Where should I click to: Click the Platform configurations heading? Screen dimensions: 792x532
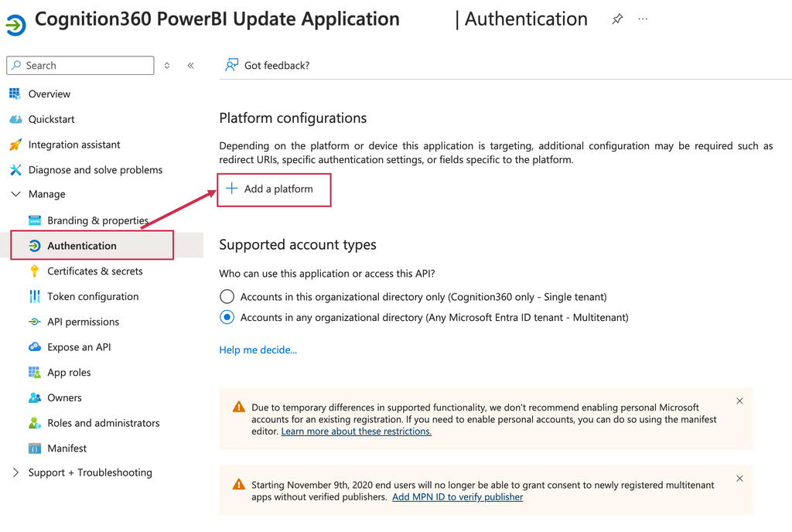[x=293, y=118]
